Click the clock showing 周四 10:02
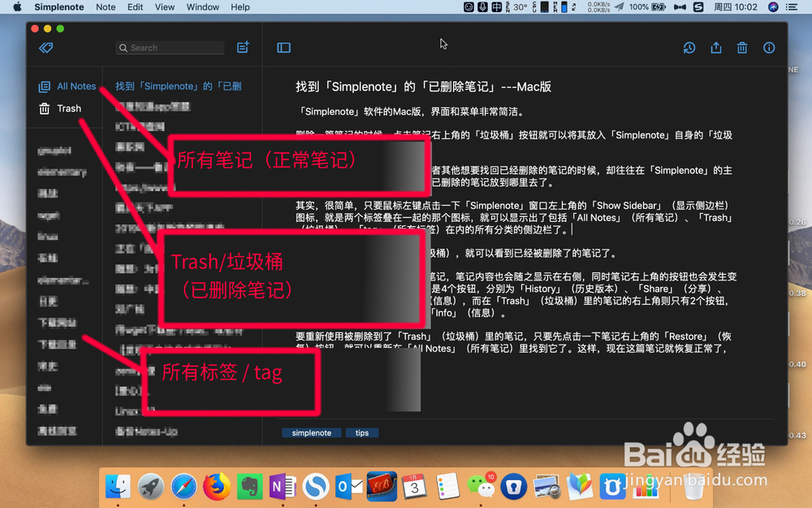 coord(736,7)
